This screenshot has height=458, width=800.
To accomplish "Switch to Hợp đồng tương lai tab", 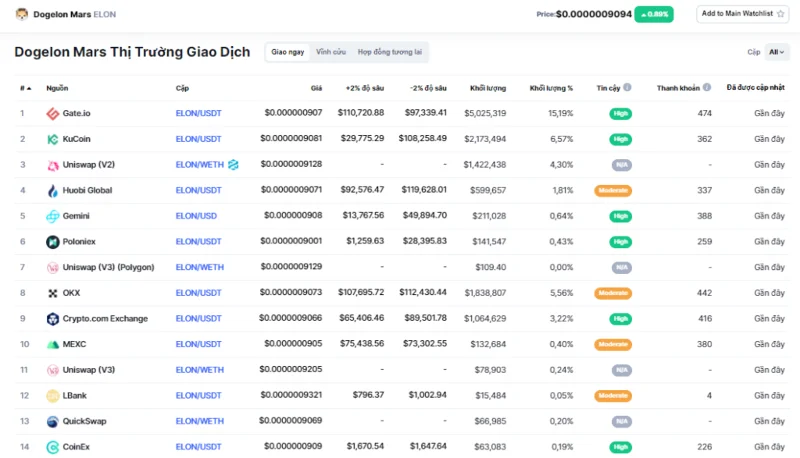I will point(390,52).
